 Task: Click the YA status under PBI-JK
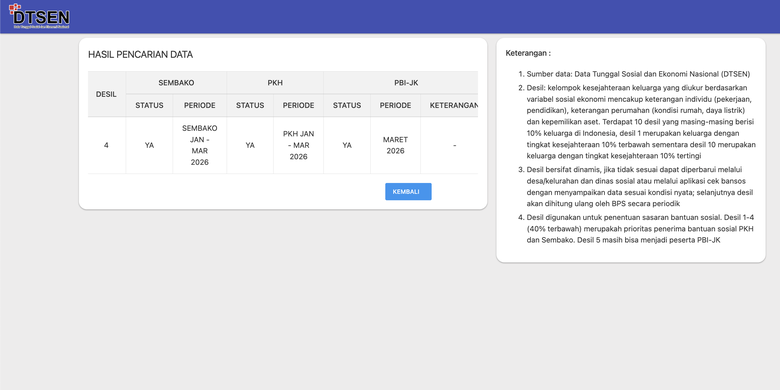(347, 145)
